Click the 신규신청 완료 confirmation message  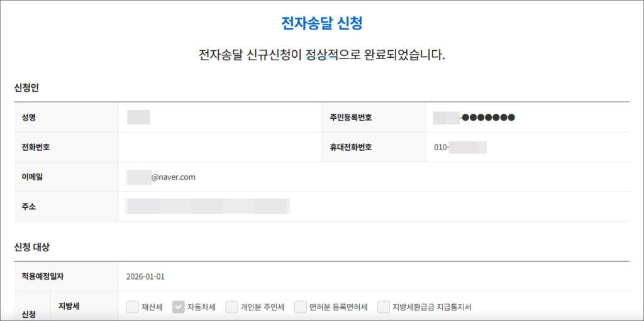[x=321, y=55]
